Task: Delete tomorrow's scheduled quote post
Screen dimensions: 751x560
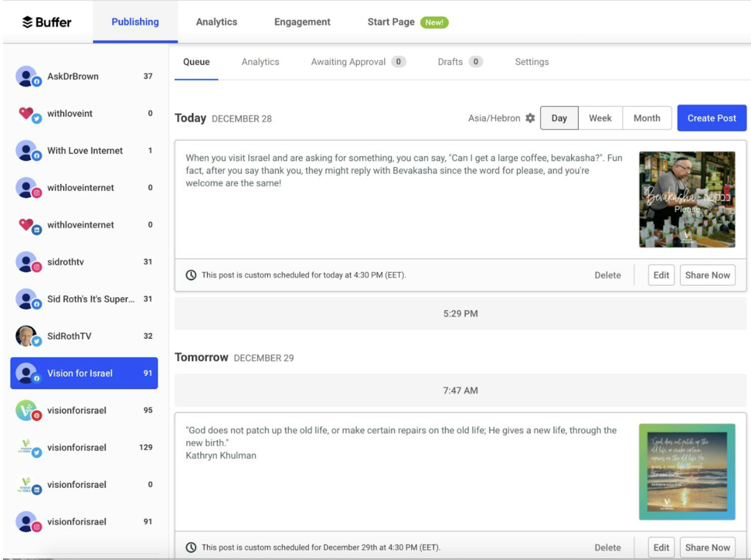Action: tap(607, 547)
